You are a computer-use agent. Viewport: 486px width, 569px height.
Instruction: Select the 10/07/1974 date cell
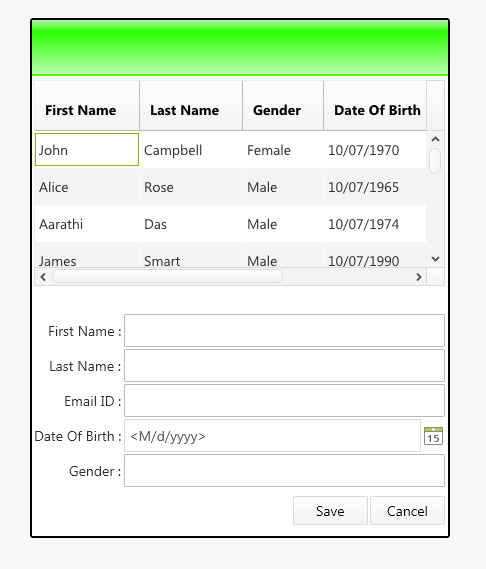pyautogui.click(x=375, y=224)
